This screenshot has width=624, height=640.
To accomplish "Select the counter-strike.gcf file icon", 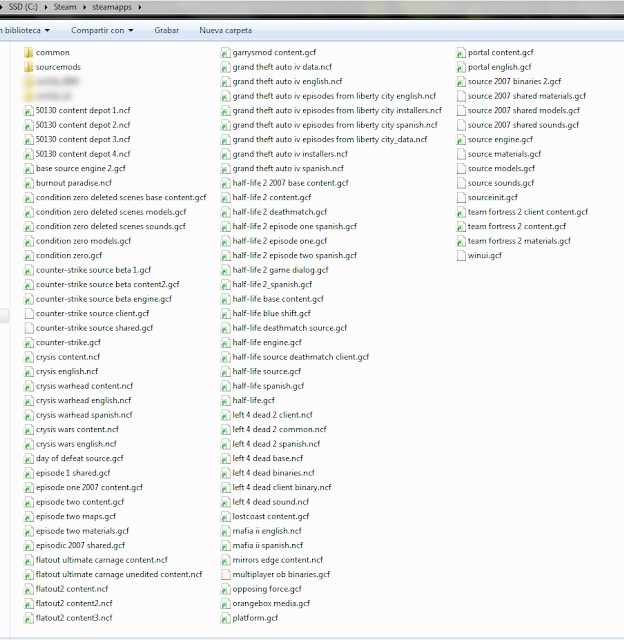I will click(29, 342).
